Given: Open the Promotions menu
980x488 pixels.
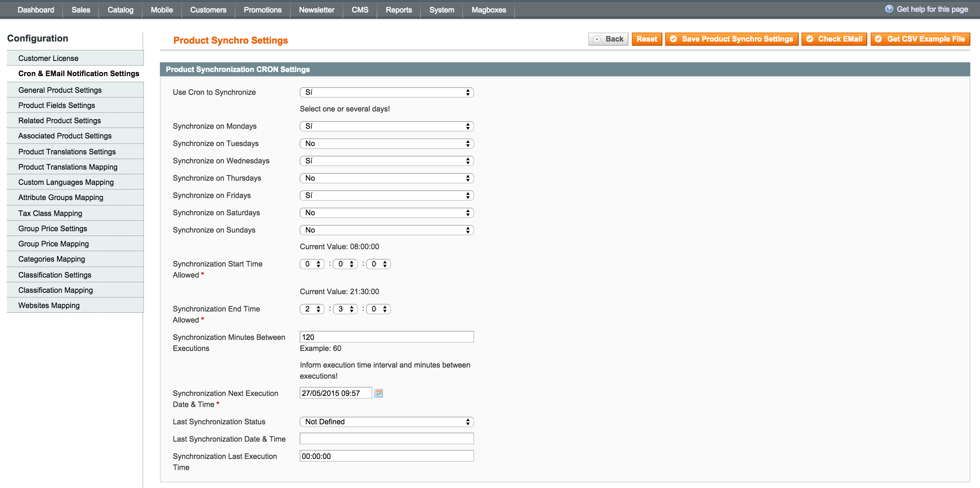Looking at the screenshot, I should tap(263, 9).
